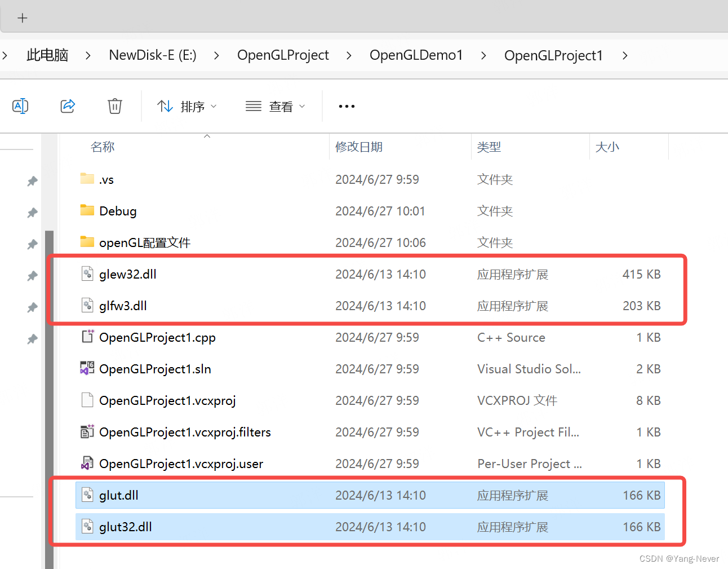Click the pin icon beside Debug row
Viewport: 728px width, 569px height.
click(32, 213)
